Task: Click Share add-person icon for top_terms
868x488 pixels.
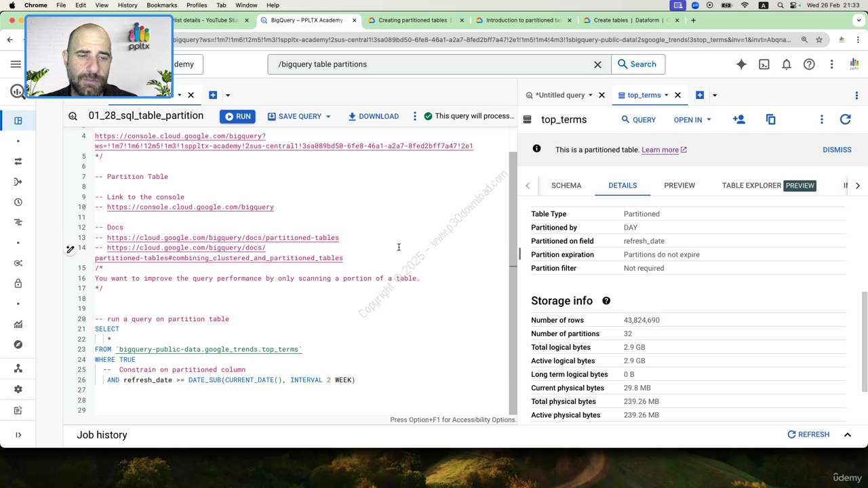Action: coord(739,119)
